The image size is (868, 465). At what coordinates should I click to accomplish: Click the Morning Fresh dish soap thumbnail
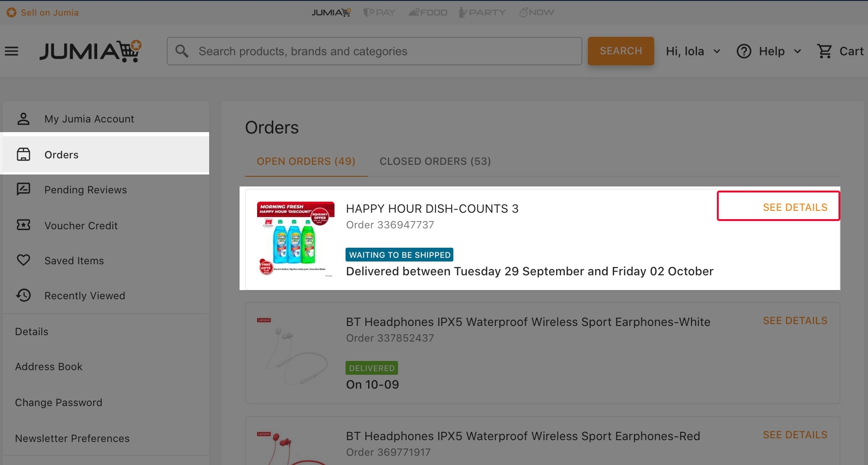tap(295, 239)
